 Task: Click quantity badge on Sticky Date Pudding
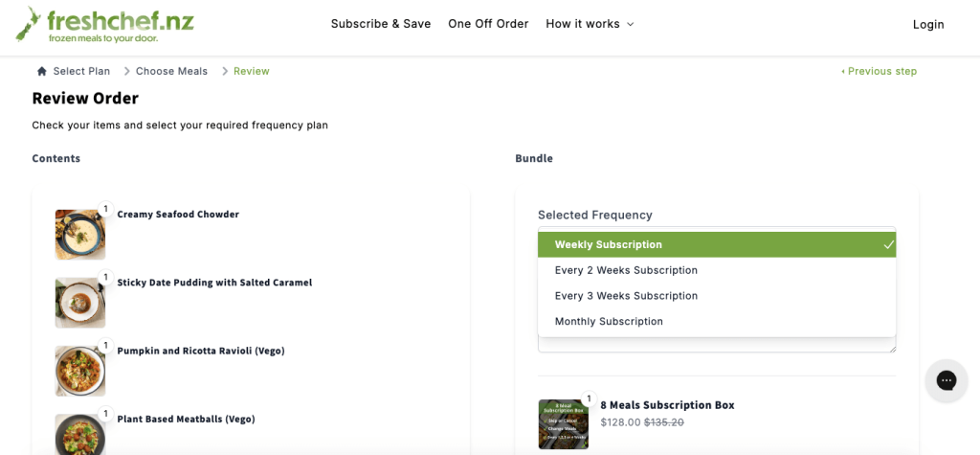click(105, 277)
